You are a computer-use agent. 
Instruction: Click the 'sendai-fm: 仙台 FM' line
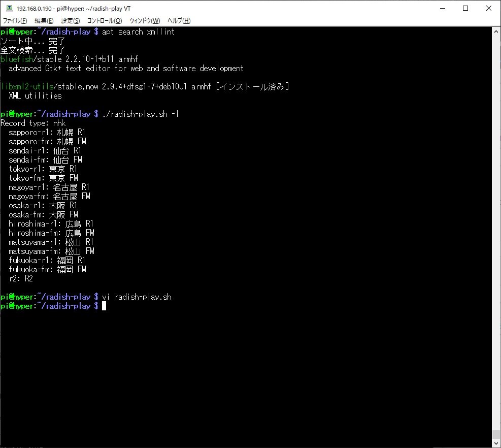(45, 159)
